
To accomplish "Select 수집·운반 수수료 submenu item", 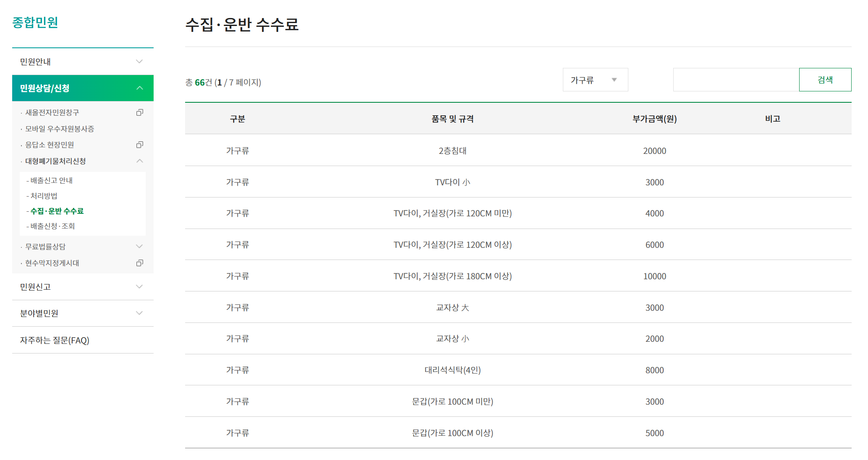I will coord(57,211).
